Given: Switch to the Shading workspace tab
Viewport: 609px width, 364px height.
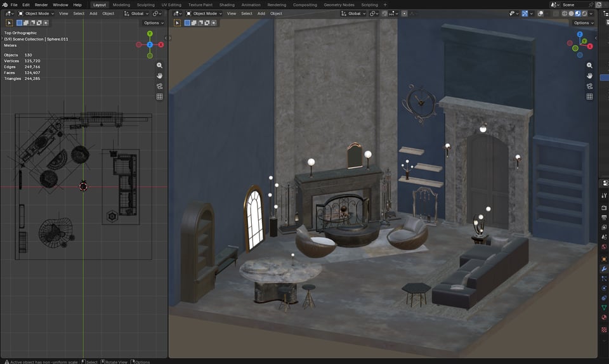Looking at the screenshot, I should point(227,4).
